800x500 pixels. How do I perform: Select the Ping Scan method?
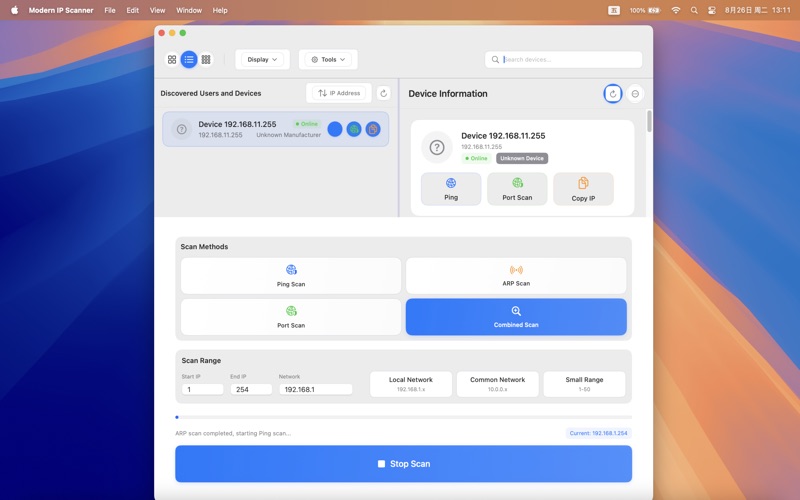[x=291, y=276]
